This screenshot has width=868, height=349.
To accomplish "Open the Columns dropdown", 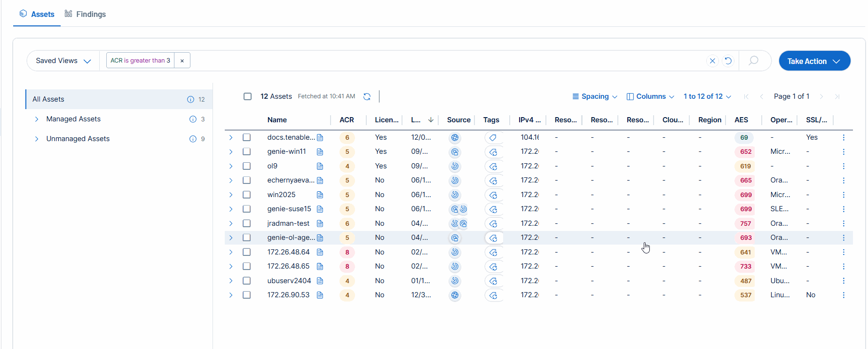I will click(x=650, y=96).
